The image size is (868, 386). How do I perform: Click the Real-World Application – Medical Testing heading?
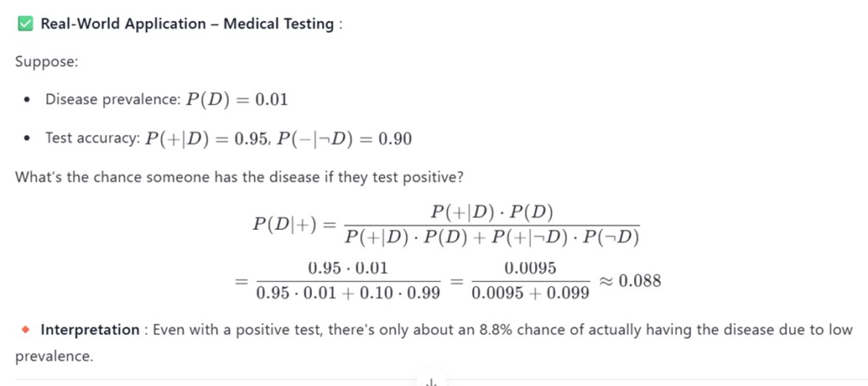click(x=186, y=25)
